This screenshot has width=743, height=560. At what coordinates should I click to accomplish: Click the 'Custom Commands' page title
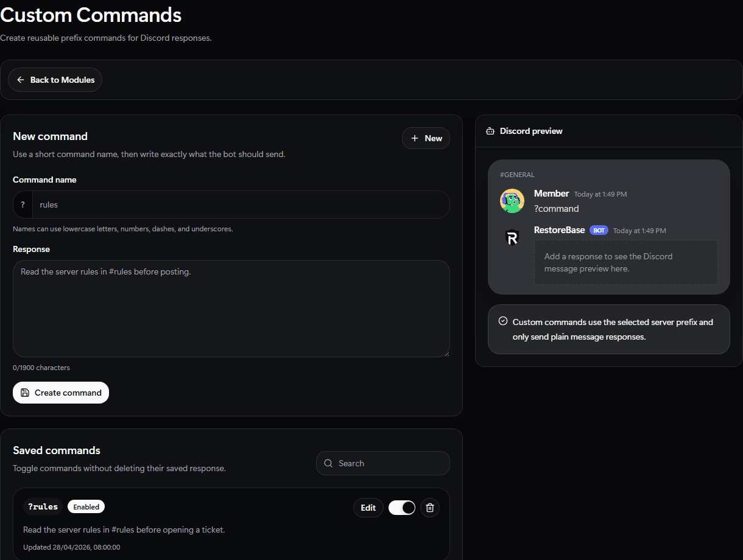click(91, 14)
